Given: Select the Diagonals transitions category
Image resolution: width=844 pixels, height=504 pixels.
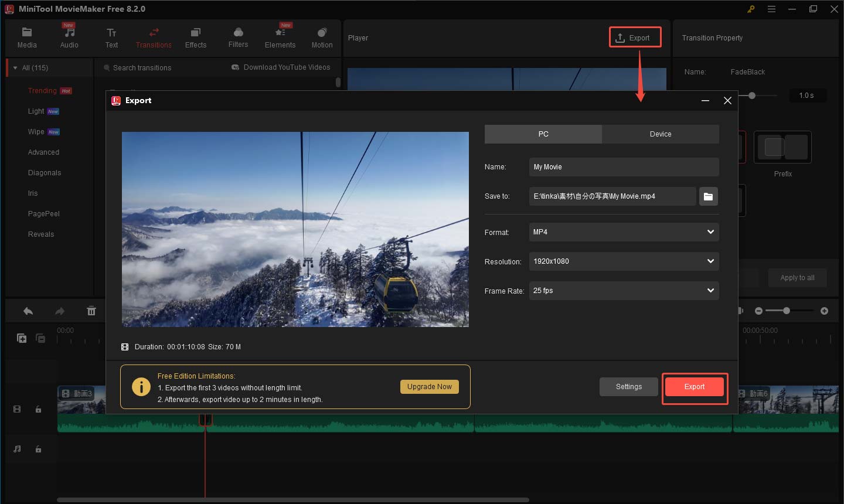Looking at the screenshot, I should tap(45, 173).
